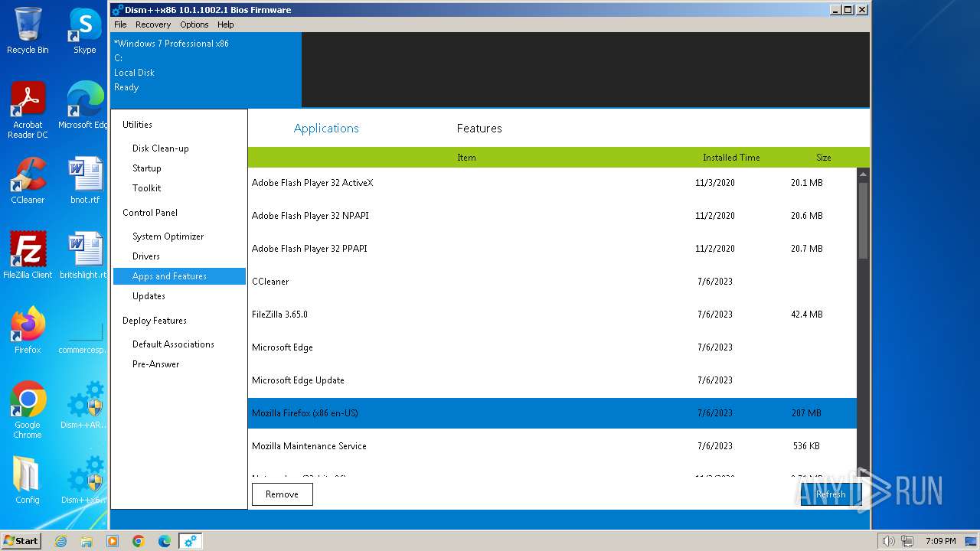Switch to the Applications tab
This screenshot has width=980, height=551.
pos(326,129)
